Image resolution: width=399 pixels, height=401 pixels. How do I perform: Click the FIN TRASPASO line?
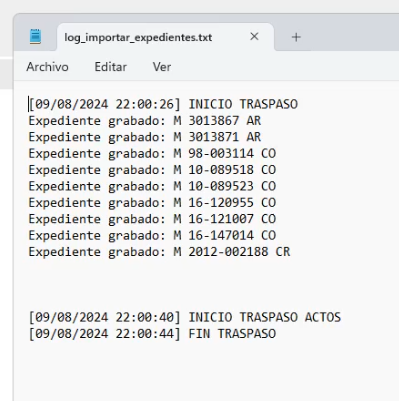(x=152, y=334)
